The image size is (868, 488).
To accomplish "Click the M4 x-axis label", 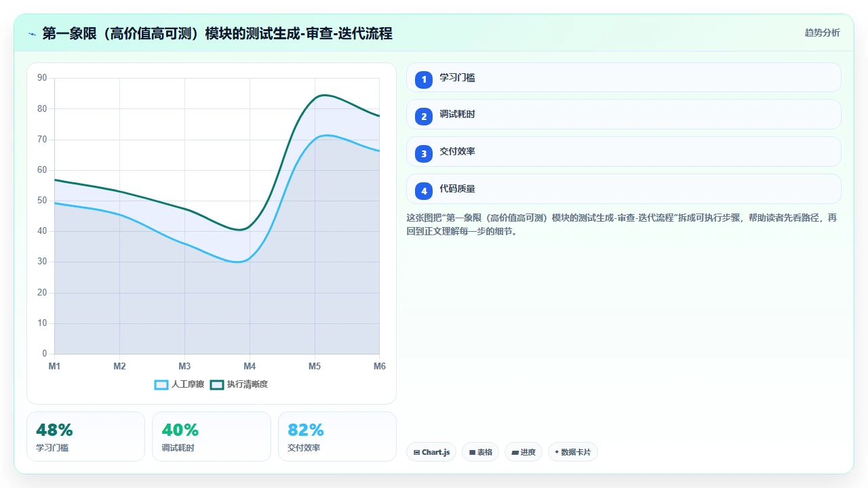I will pyautogui.click(x=250, y=367).
